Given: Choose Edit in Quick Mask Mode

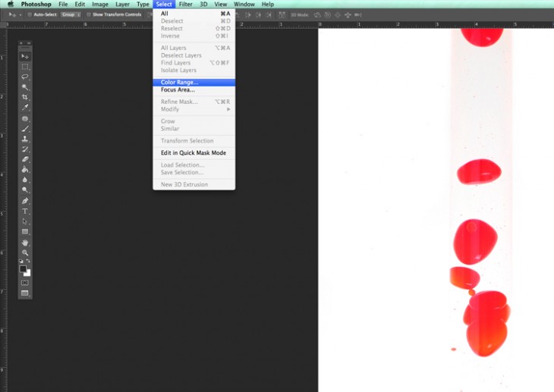Looking at the screenshot, I should point(194,153).
